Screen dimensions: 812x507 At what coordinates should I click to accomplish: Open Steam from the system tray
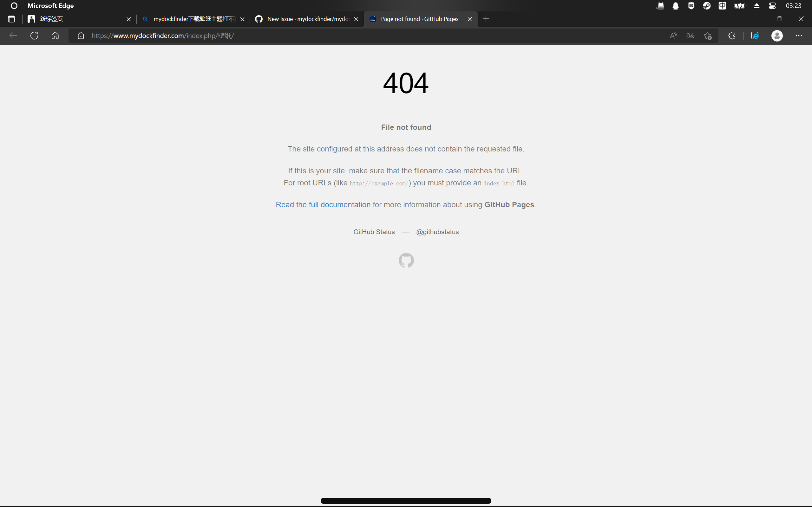pyautogui.click(x=706, y=6)
